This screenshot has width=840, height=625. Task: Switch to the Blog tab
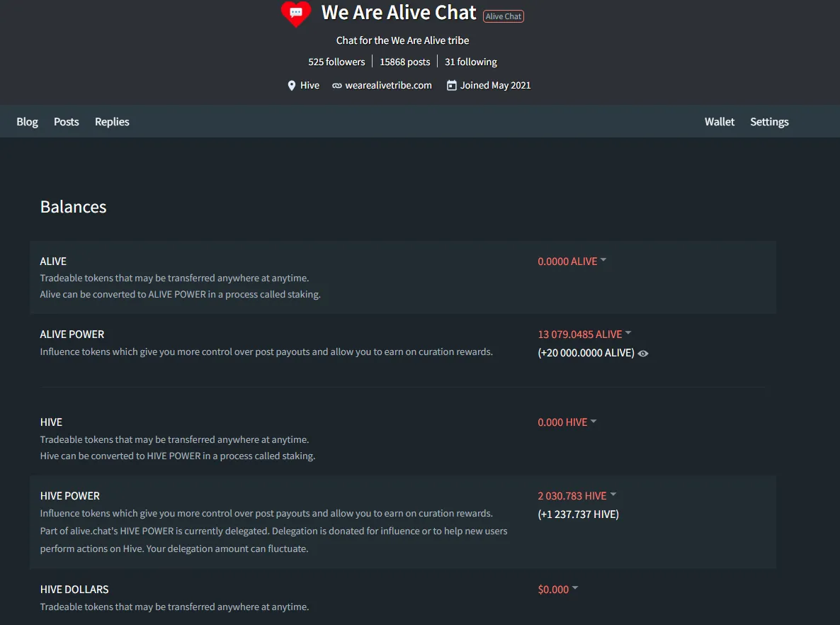click(28, 122)
